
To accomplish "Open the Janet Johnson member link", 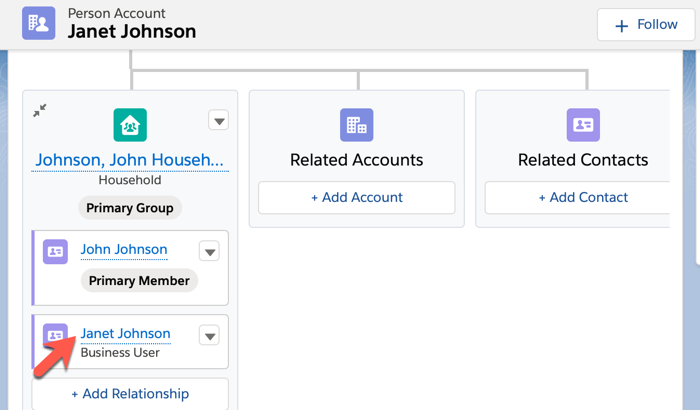I will click(x=126, y=333).
